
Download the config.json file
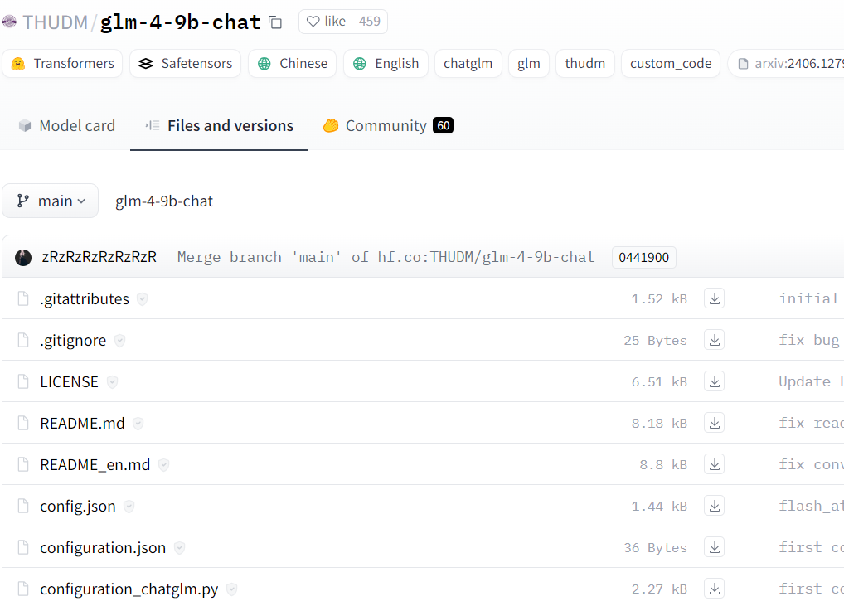pyautogui.click(x=715, y=506)
